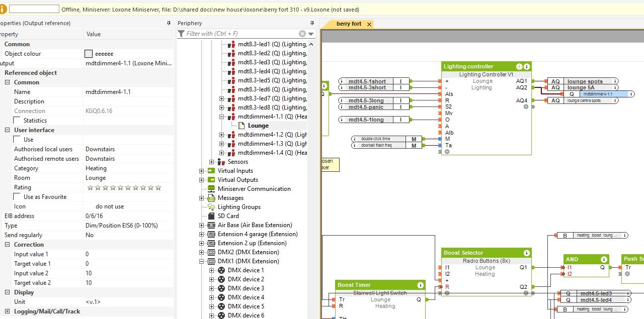Switch to the berry fort tab
644x319 pixels.
point(349,24)
